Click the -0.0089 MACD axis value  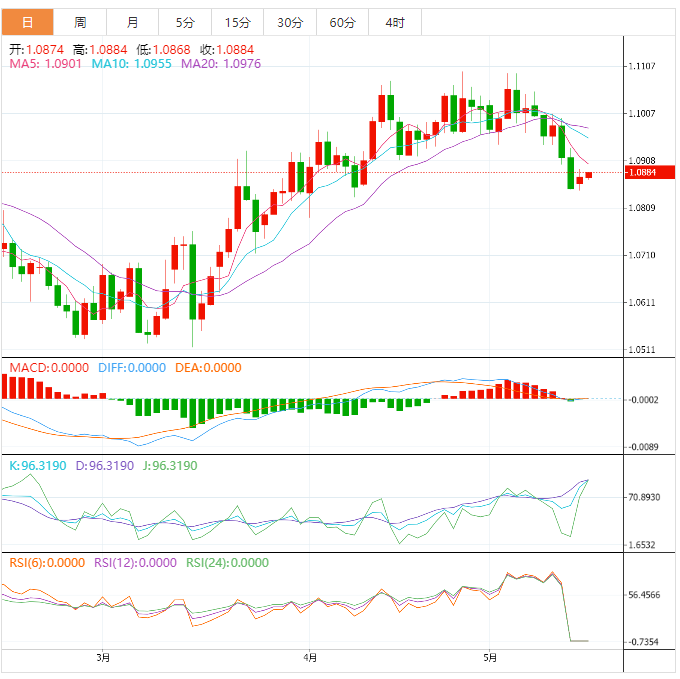(643, 447)
